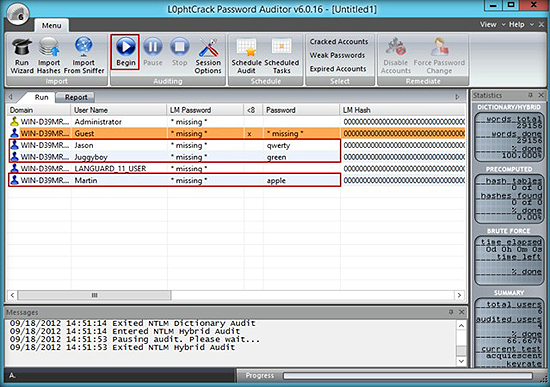The height and width of the screenshot is (387, 550).
Task: Open the Schedule Audit tool
Action: pyautogui.click(x=246, y=56)
